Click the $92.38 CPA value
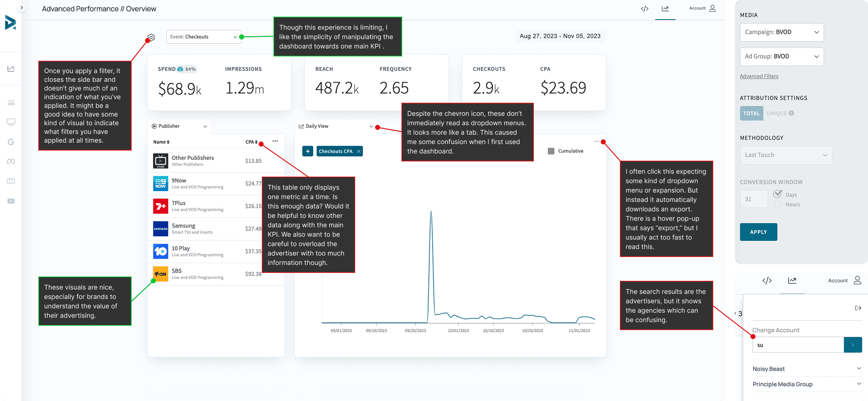The width and height of the screenshot is (868, 401). point(253,274)
